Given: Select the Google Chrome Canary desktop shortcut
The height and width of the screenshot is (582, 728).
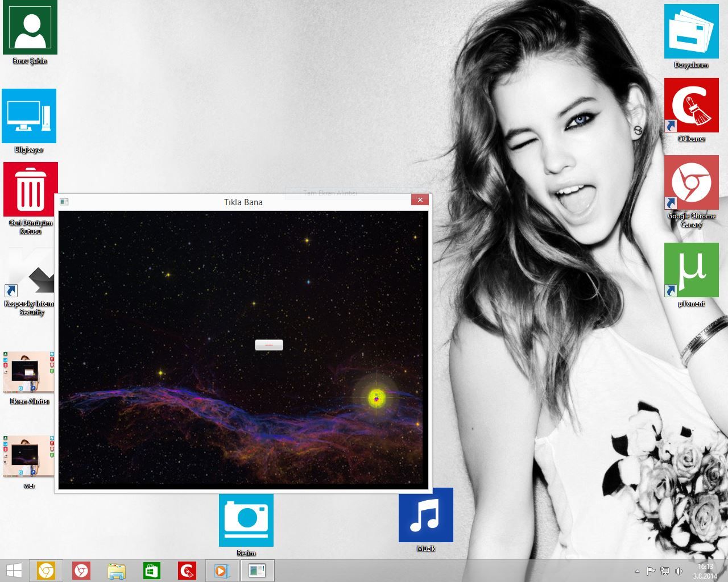Looking at the screenshot, I should coord(692,182).
